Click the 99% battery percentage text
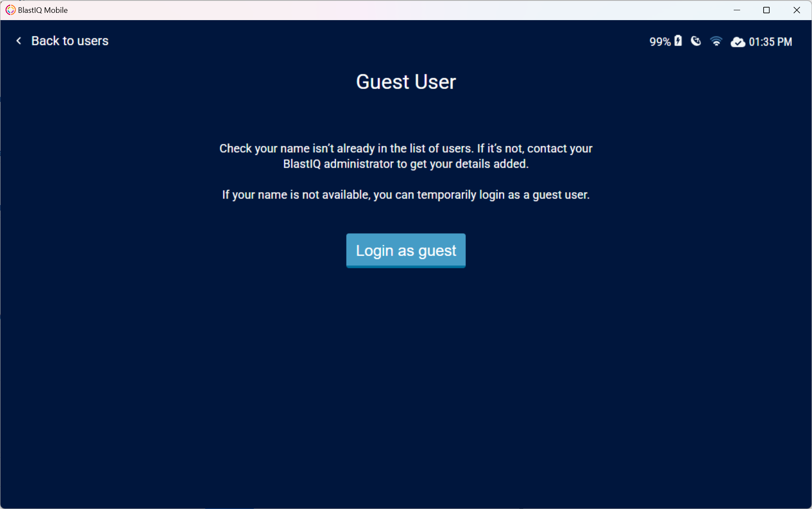 click(x=660, y=42)
